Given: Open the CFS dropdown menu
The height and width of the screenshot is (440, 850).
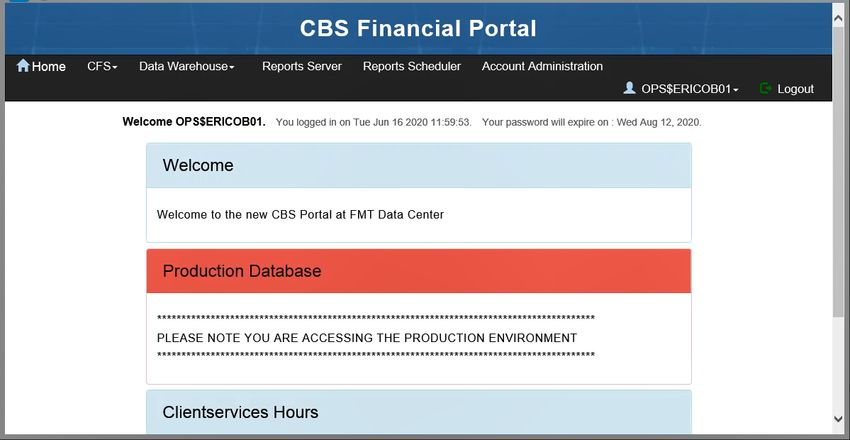Looking at the screenshot, I should pyautogui.click(x=102, y=66).
